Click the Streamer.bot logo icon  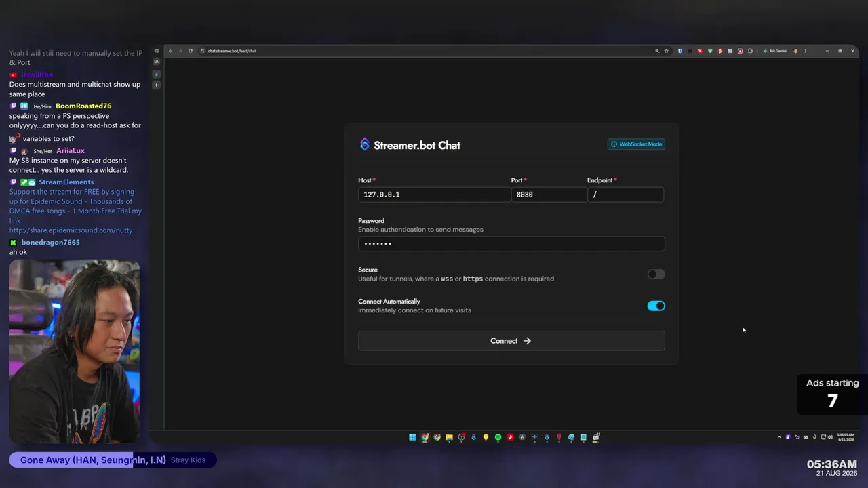tap(365, 144)
